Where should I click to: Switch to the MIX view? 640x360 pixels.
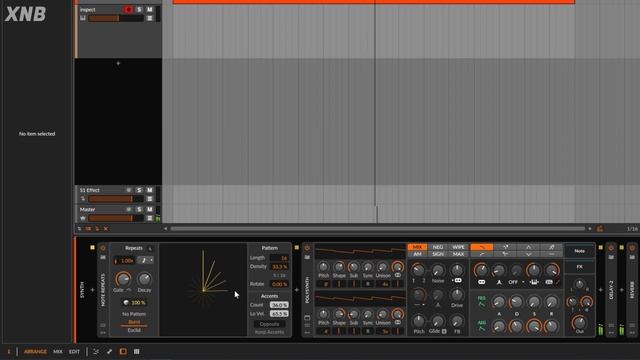(x=58, y=351)
